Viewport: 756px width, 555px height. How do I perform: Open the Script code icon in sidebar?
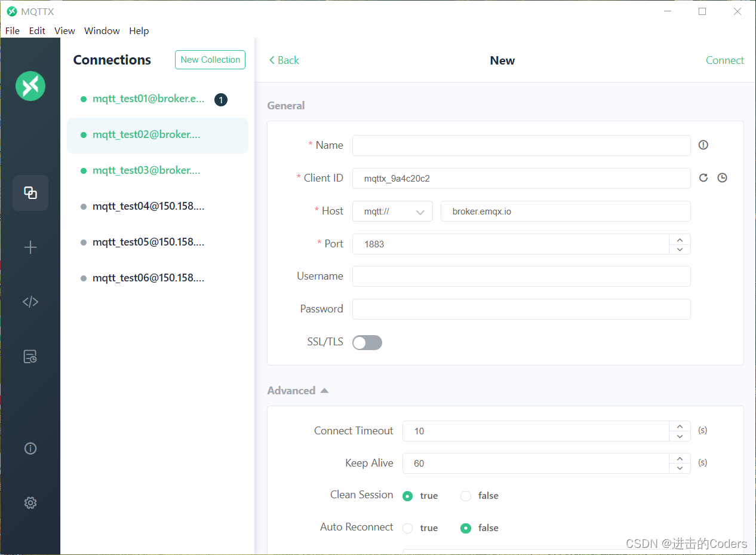pyautogui.click(x=30, y=302)
